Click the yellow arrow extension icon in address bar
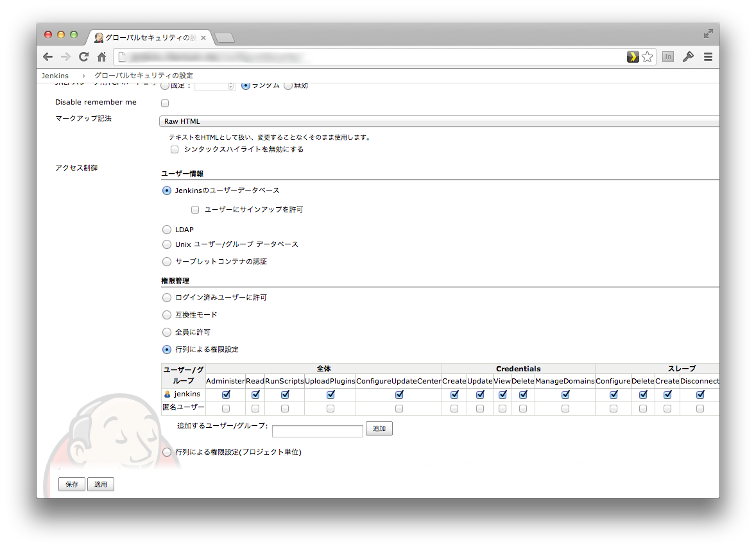 (633, 57)
